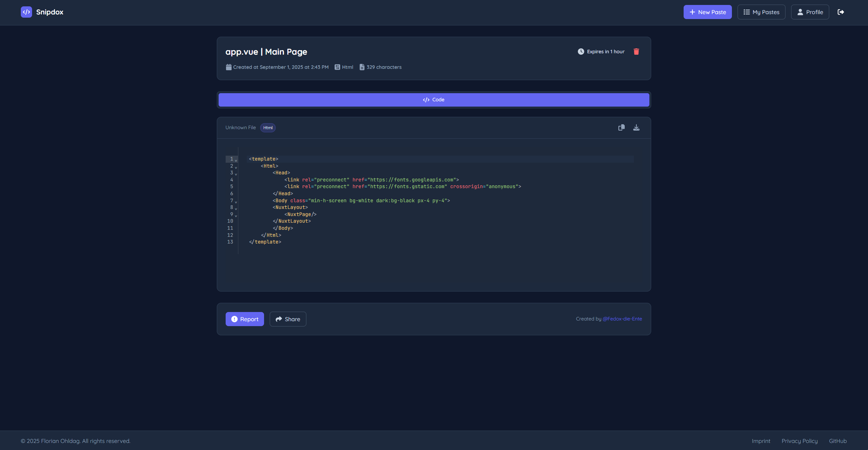Select the Code tab

pyautogui.click(x=434, y=100)
